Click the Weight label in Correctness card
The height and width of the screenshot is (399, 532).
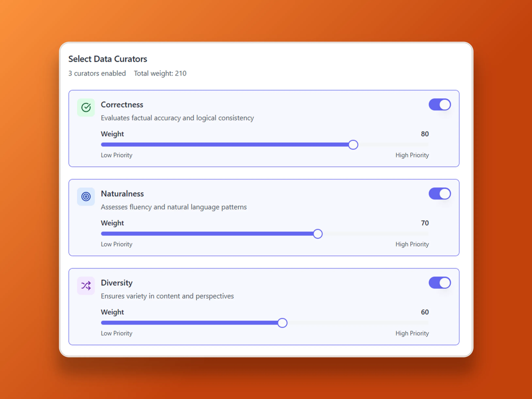click(112, 134)
